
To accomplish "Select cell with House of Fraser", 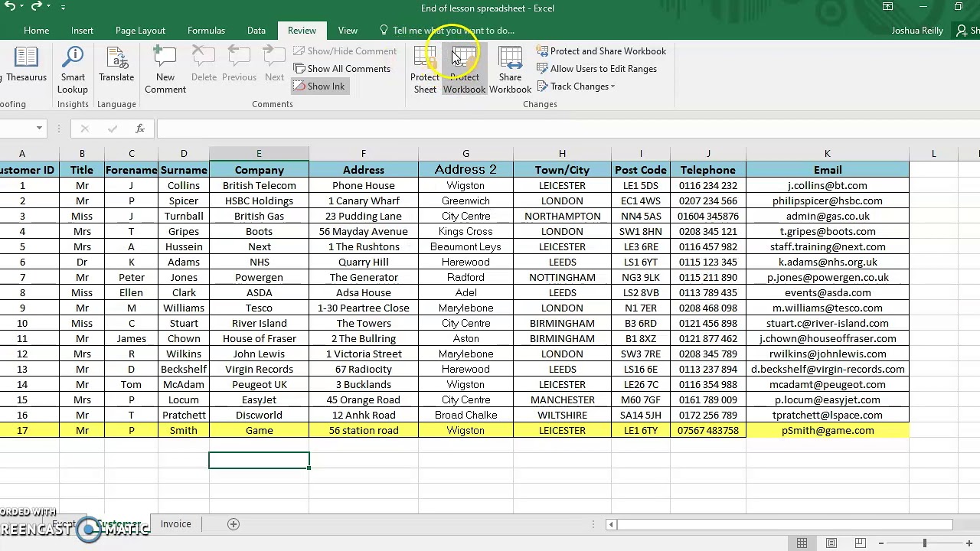I will tap(259, 338).
